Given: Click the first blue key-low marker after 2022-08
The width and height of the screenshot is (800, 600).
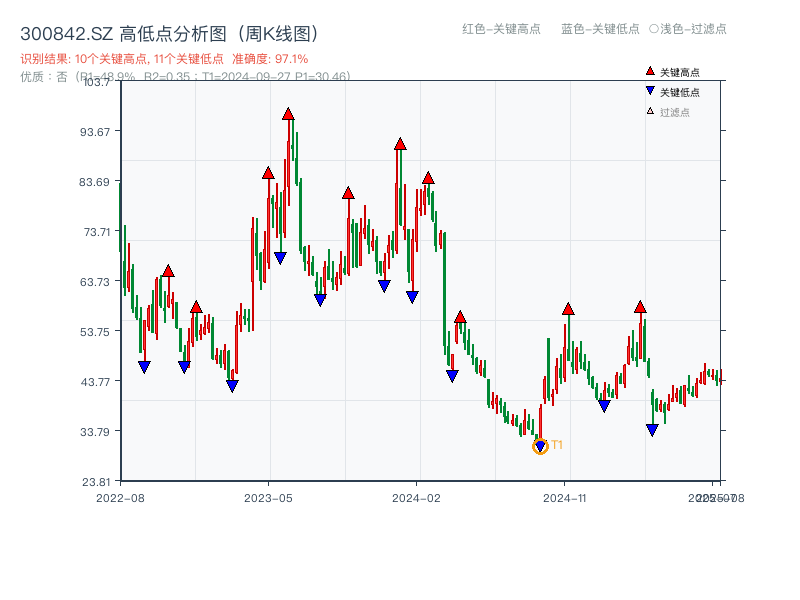Looking at the screenshot, I should (x=145, y=368).
